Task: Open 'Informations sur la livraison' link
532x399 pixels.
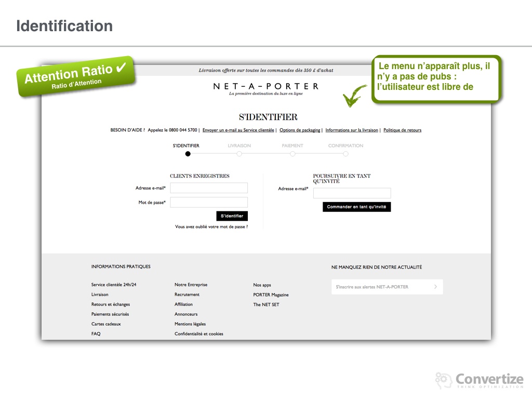Action: tap(352, 130)
